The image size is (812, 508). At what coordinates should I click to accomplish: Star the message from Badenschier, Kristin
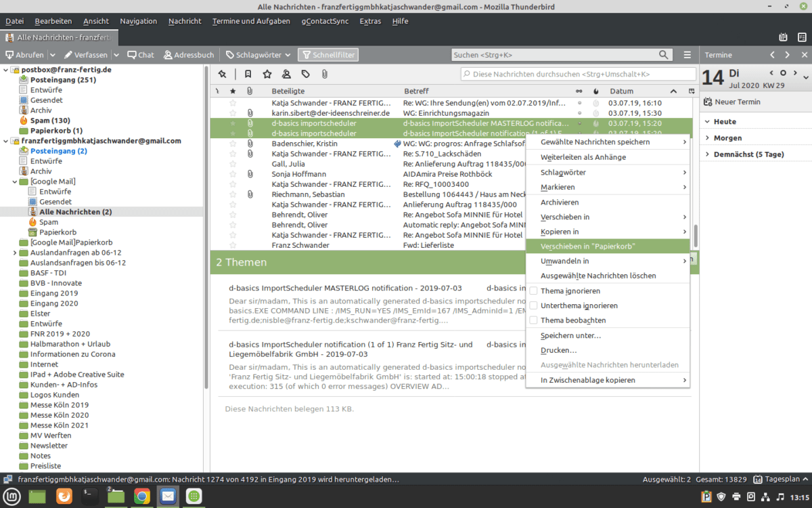pyautogui.click(x=233, y=144)
